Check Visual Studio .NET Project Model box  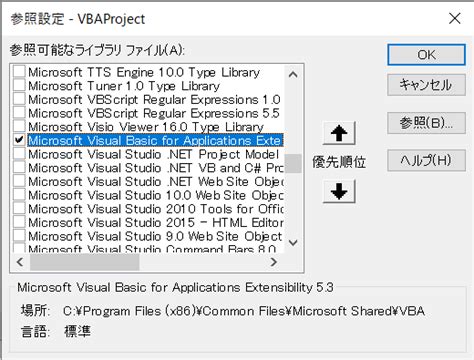pos(19,154)
